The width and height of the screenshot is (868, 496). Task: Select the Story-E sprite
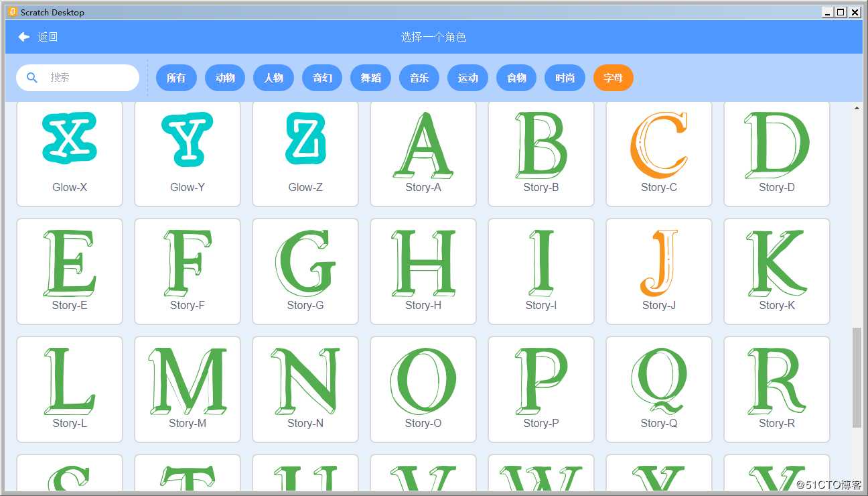point(70,271)
